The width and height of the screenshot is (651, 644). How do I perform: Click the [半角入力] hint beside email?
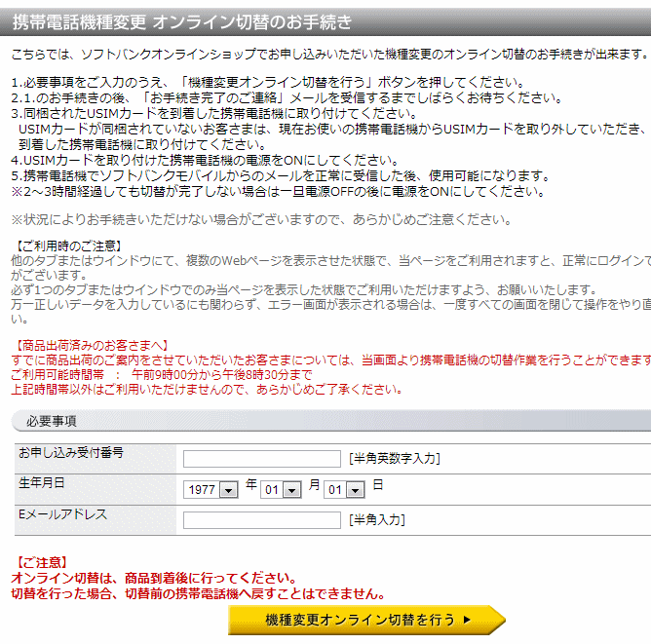[x=376, y=520]
